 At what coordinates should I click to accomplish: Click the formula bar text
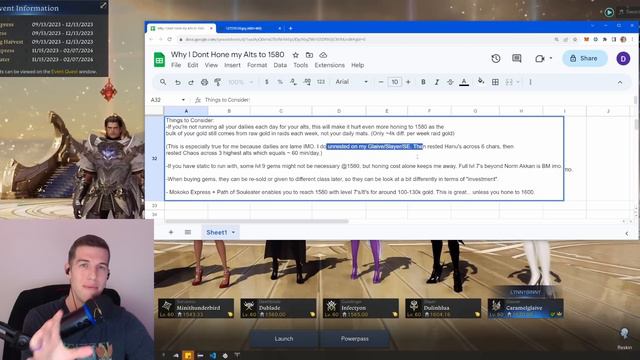[227, 100]
